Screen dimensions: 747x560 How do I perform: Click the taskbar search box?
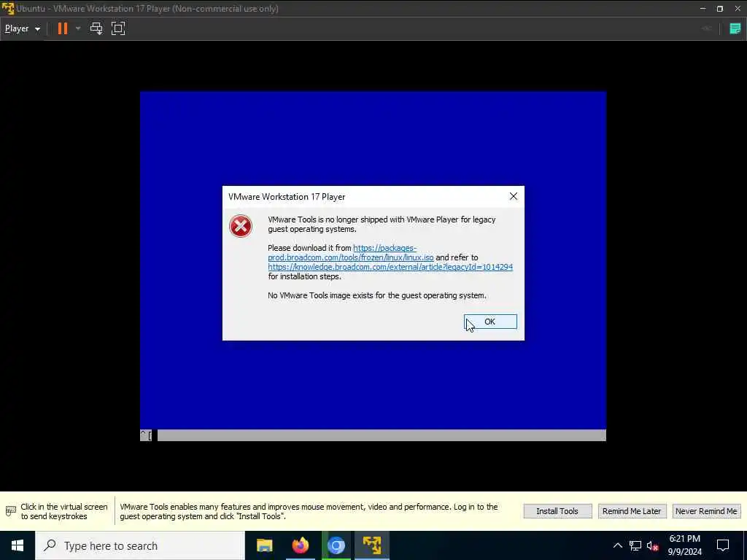click(x=139, y=545)
